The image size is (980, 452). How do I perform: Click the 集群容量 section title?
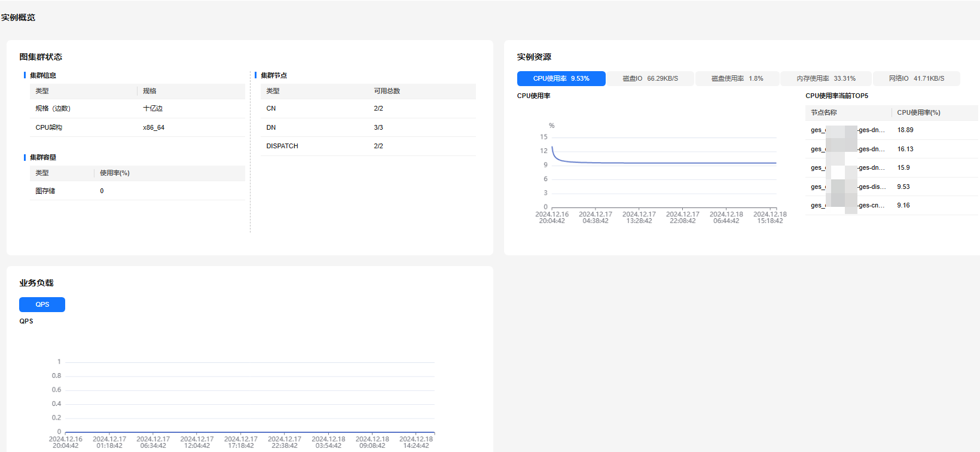tap(43, 157)
